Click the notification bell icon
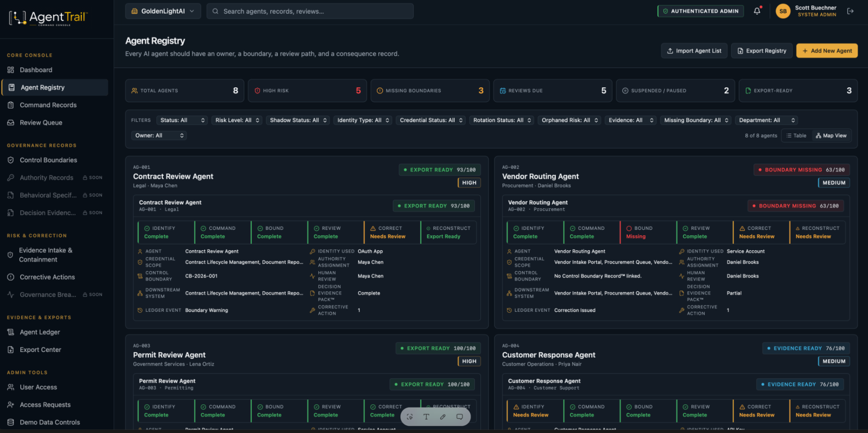 757,11
